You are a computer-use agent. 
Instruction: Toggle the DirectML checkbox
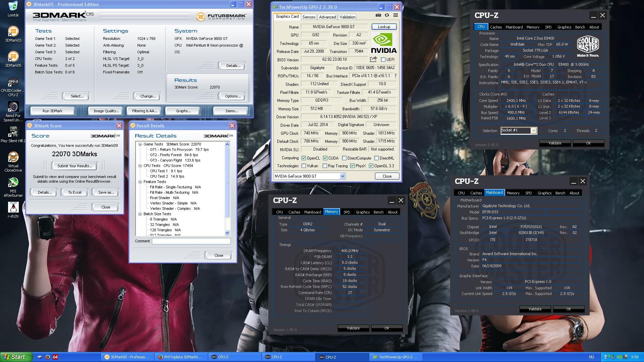click(376, 158)
